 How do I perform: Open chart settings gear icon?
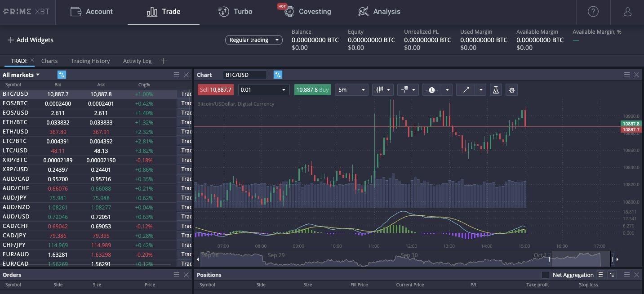[x=511, y=90]
